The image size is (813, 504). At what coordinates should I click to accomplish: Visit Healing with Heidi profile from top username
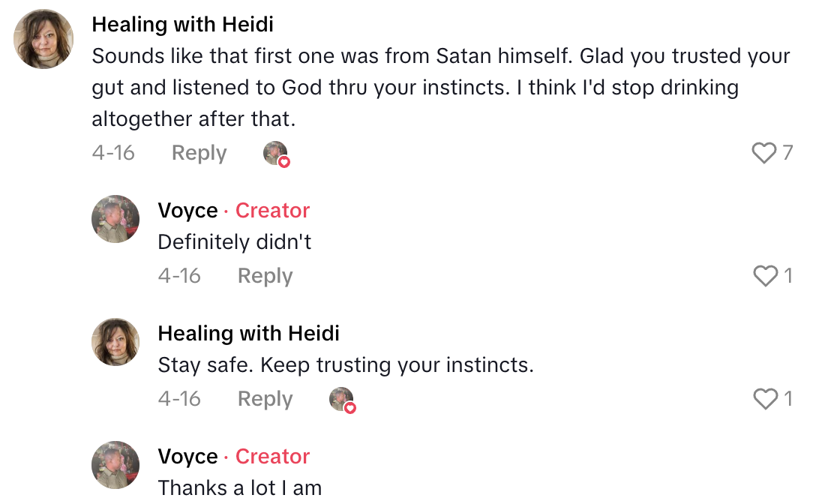(182, 25)
